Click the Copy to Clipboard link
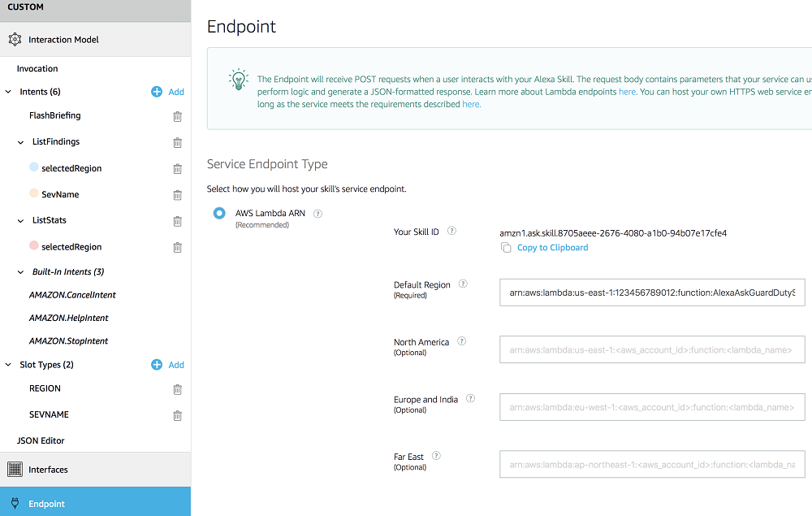The height and width of the screenshot is (516, 812). (x=552, y=247)
